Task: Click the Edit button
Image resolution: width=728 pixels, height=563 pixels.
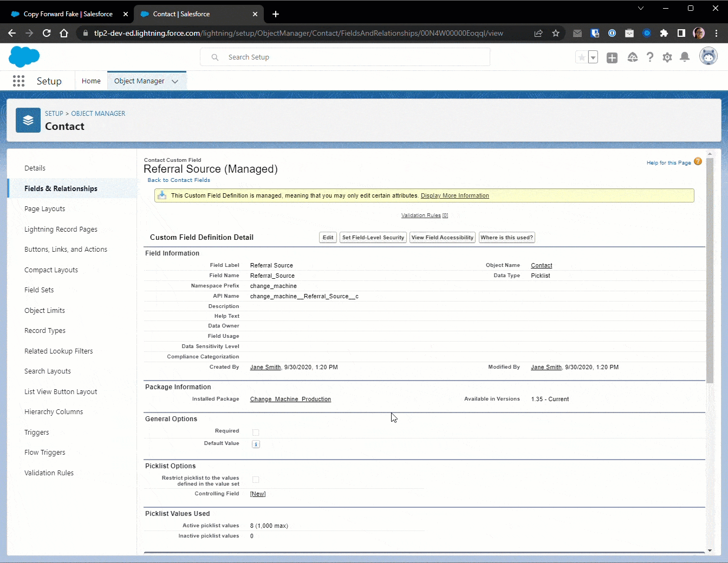Action: 328,237
